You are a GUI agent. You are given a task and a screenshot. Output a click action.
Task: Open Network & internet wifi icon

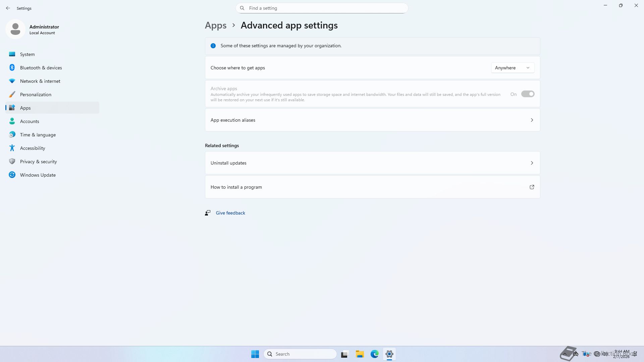pos(12,81)
